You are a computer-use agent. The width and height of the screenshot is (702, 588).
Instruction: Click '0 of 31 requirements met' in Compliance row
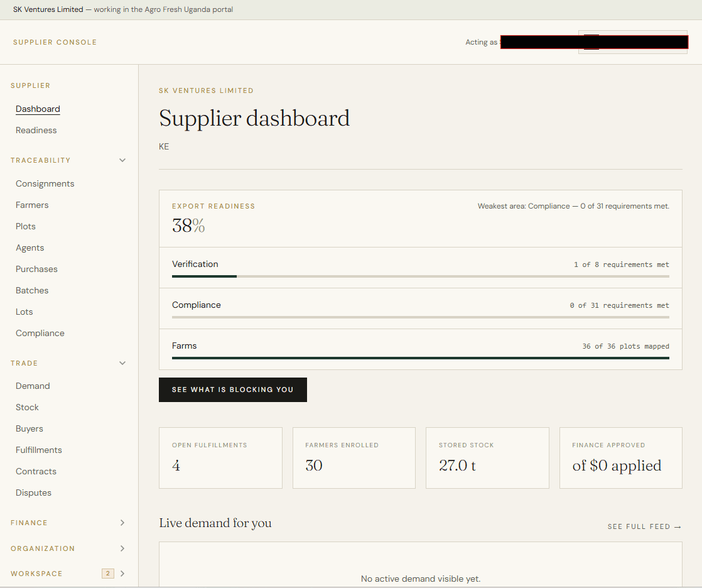coord(620,305)
